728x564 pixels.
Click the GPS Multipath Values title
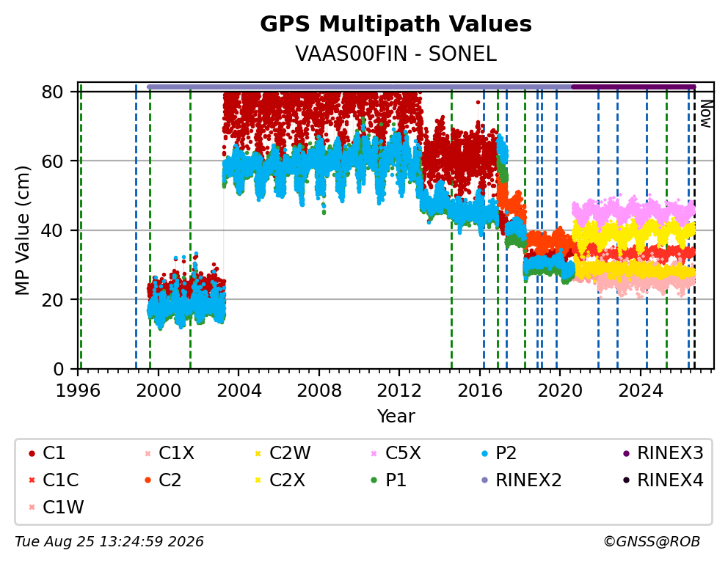[x=396, y=24]
